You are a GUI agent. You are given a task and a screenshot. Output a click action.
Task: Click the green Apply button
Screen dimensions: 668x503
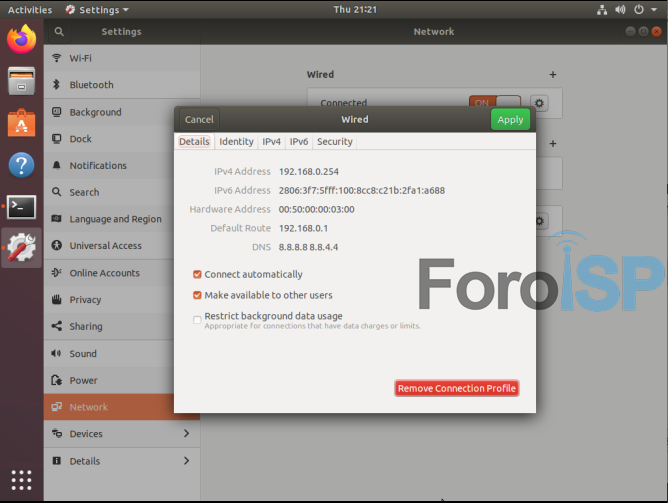pos(510,119)
